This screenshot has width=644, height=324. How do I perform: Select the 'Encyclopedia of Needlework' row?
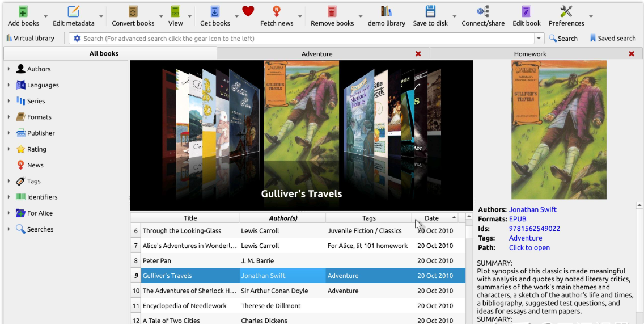298,305
